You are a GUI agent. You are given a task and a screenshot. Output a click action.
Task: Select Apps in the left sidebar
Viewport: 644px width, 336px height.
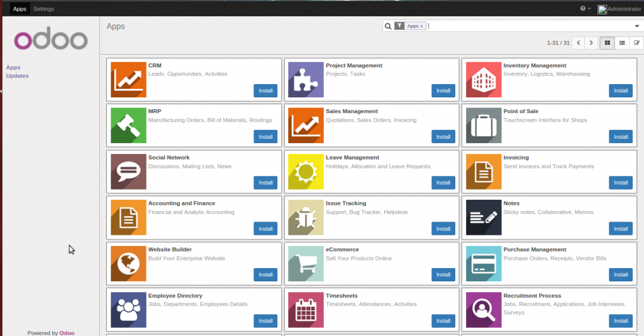click(13, 68)
